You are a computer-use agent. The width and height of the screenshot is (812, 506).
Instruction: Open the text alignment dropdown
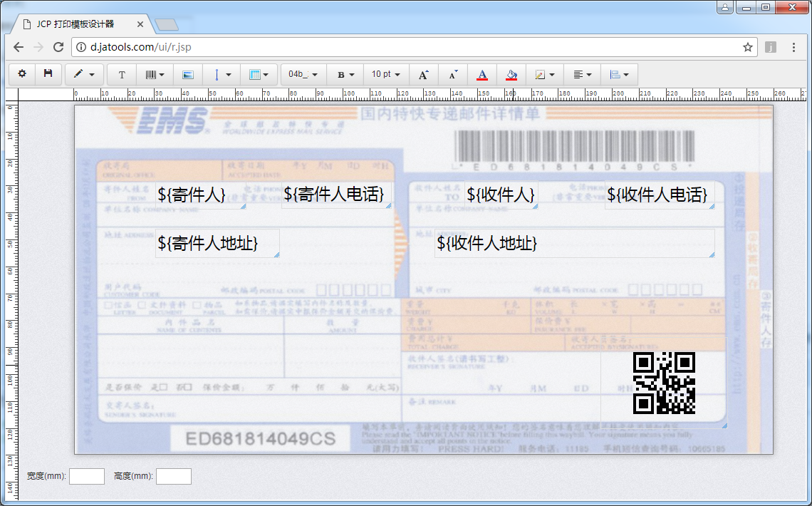(x=583, y=75)
